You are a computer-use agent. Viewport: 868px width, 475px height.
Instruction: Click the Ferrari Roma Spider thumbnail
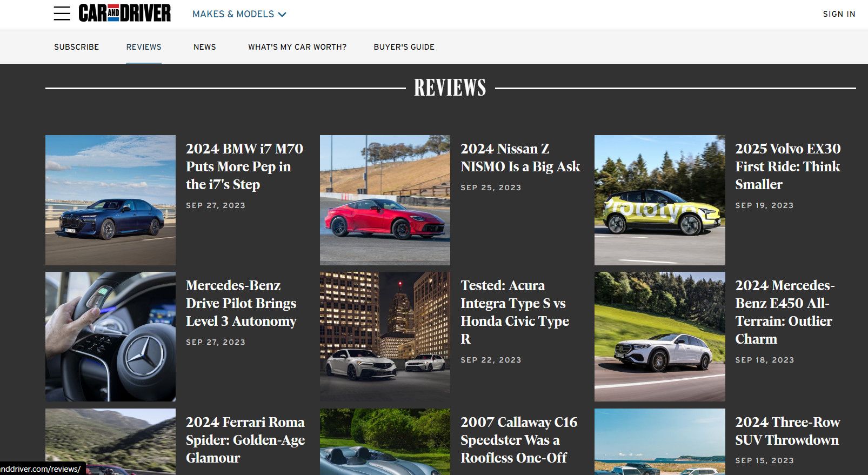pos(110,441)
